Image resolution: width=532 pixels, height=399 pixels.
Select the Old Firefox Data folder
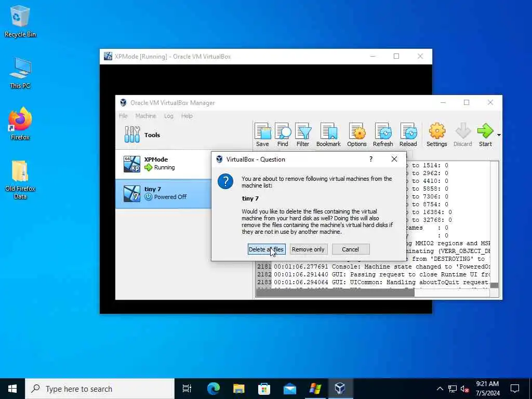tap(20, 180)
